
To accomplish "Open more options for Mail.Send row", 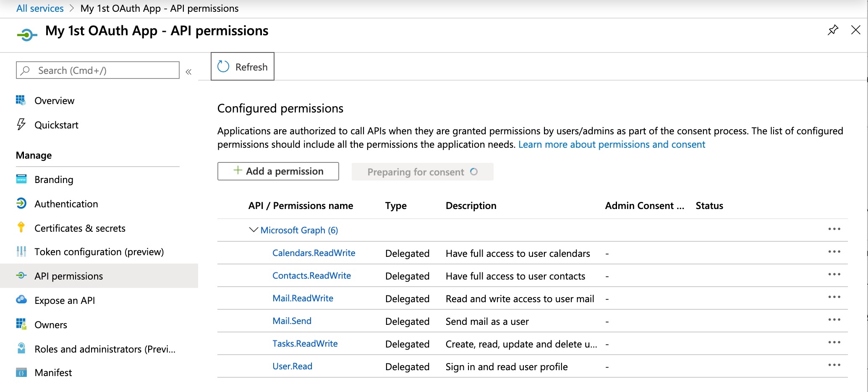I will [834, 320].
